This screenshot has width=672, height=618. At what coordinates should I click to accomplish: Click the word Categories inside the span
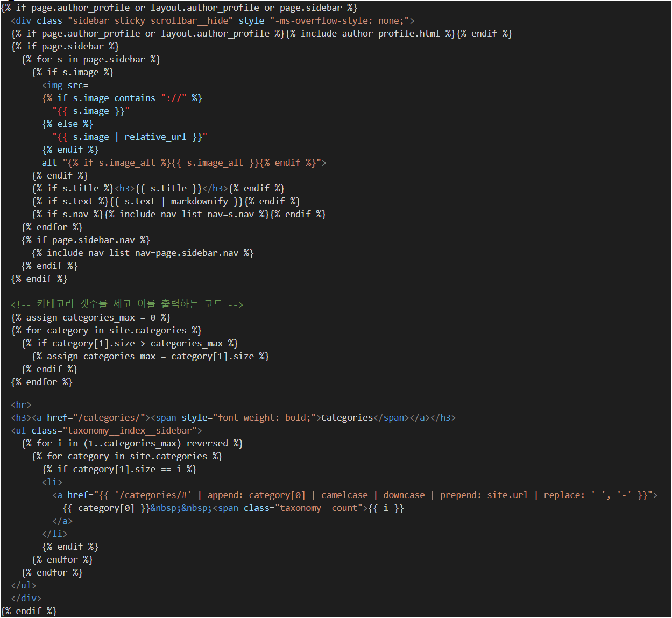tap(346, 417)
